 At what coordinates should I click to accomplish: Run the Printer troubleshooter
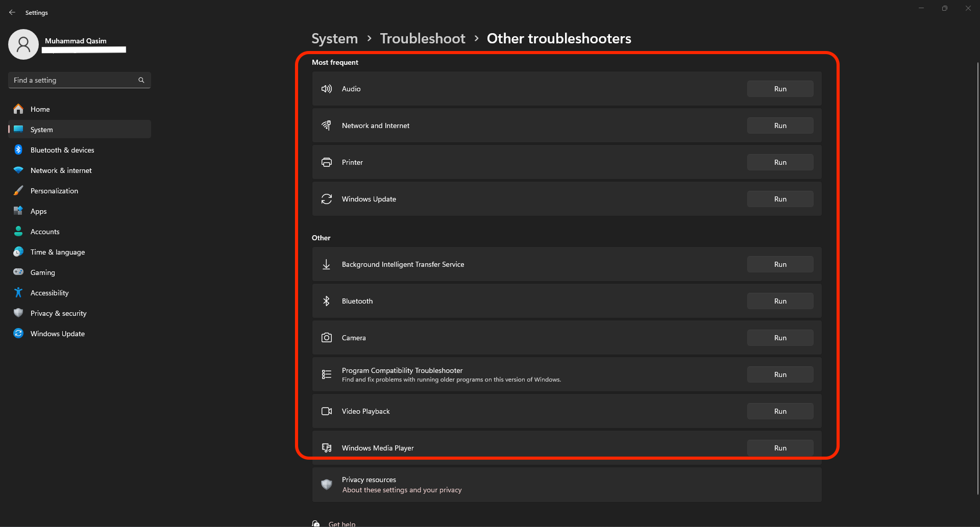(x=780, y=162)
